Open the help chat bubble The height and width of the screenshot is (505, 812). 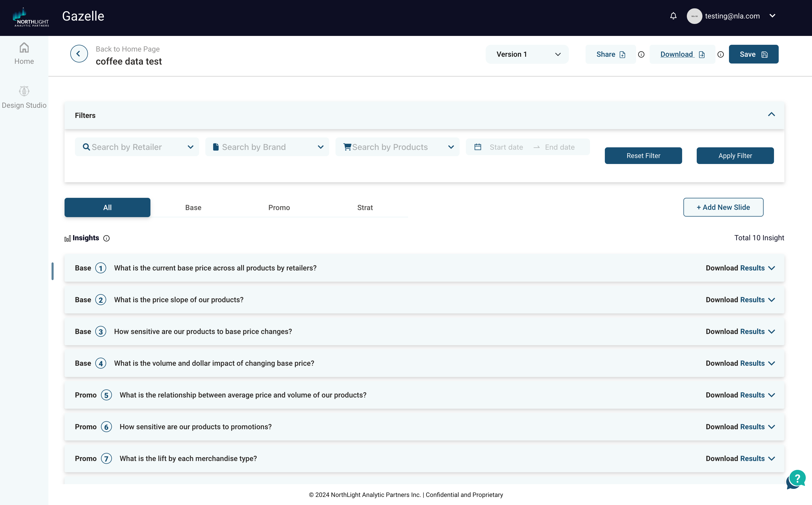click(x=796, y=479)
